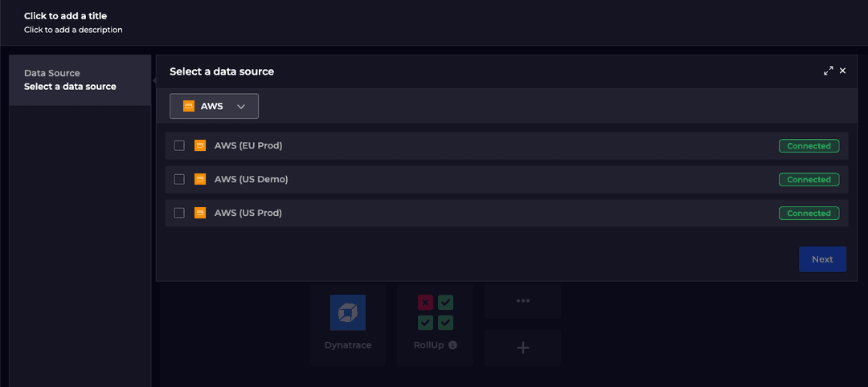Open the three-dots more tile
This screenshot has width=868, height=387.
(522, 301)
